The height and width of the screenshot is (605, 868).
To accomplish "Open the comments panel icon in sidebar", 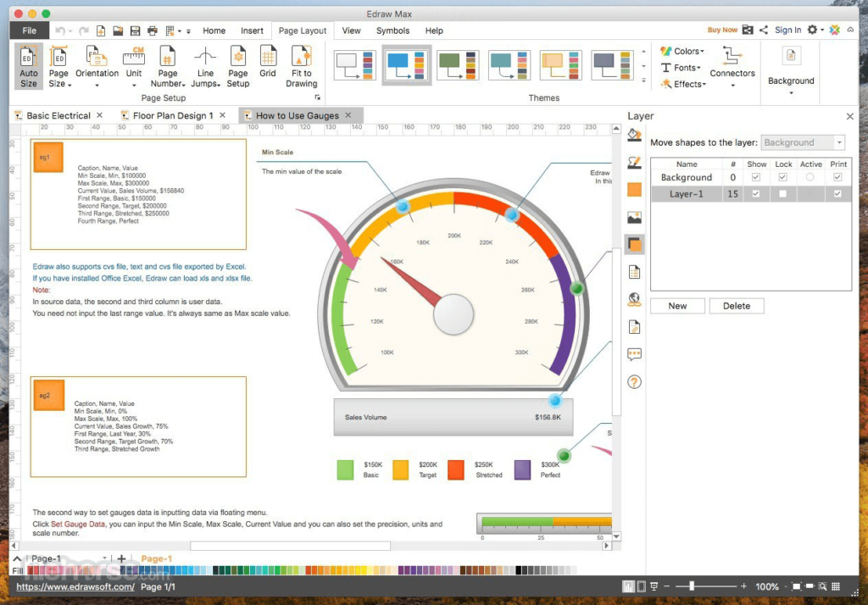I will pos(634,354).
